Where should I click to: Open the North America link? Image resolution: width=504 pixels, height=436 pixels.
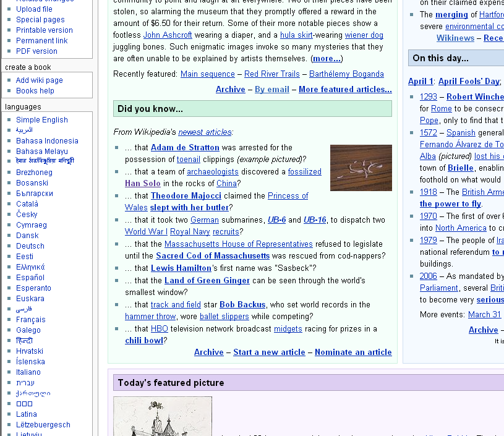[461, 228]
